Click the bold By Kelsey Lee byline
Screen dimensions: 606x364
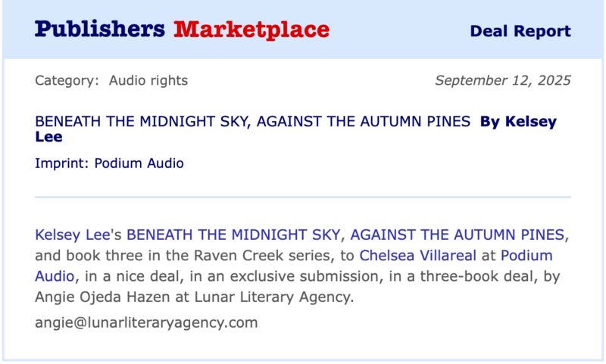point(518,122)
